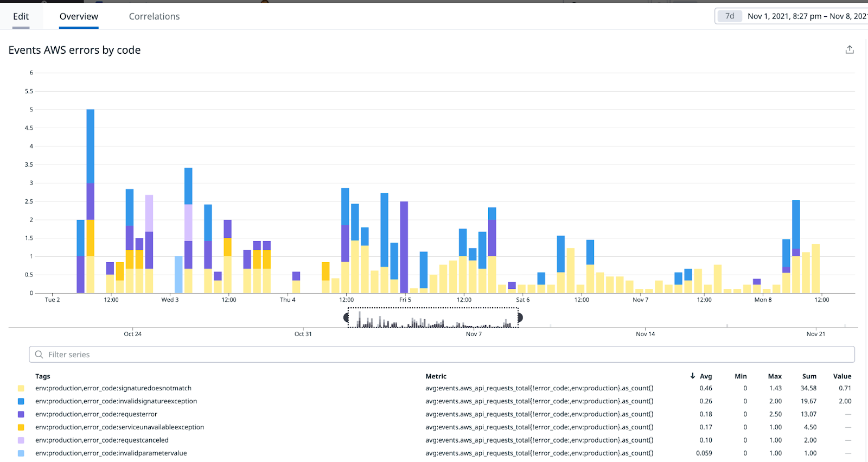This screenshot has height=462, width=868.
Task: Click the Oct 31 timeline label
Action: (303, 334)
